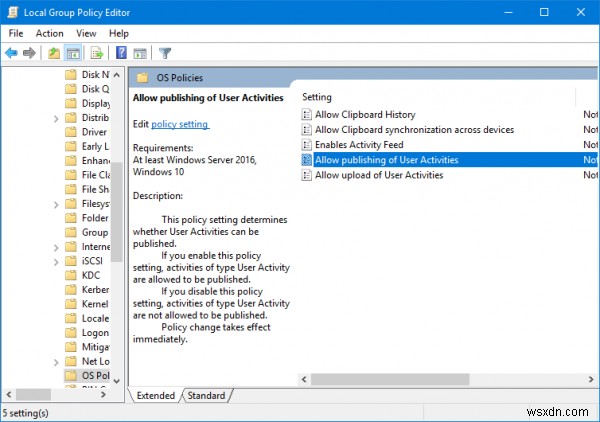Select the OS Pol tree item
The width and height of the screenshot is (600, 422).
pyautogui.click(x=87, y=375)
